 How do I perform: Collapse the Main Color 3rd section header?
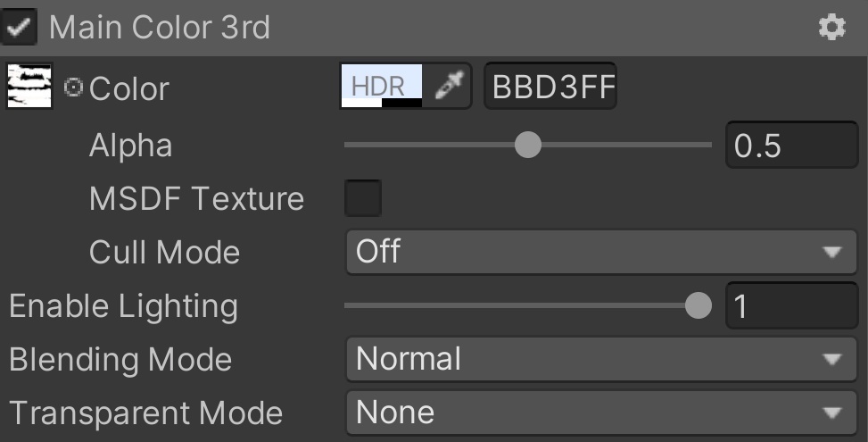[161, 28]
